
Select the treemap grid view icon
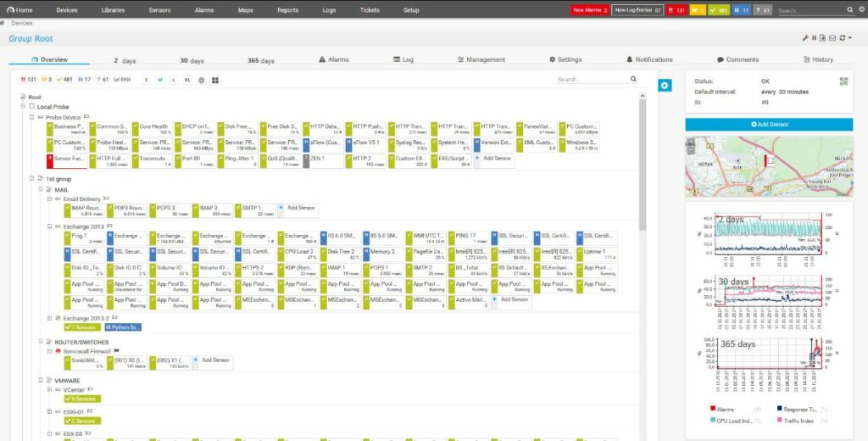click(x=215, y=81)
